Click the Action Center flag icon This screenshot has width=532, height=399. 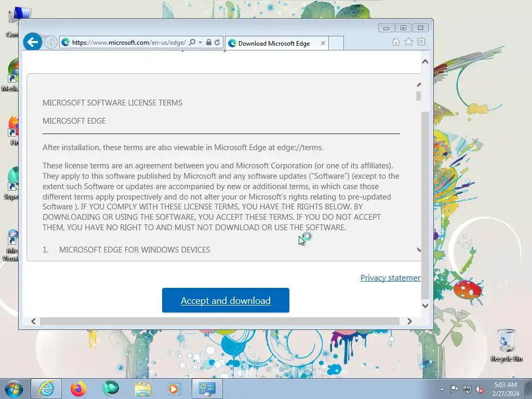click(454, 389)
